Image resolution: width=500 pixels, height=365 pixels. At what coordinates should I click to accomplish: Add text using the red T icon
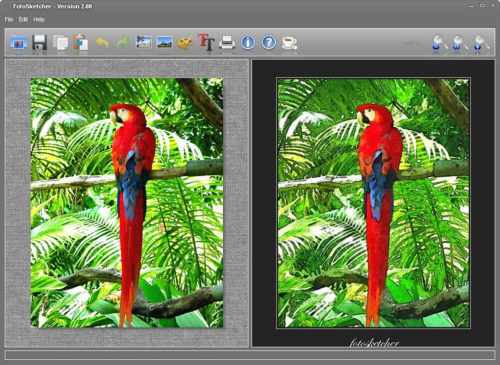[x=206, y=42]
